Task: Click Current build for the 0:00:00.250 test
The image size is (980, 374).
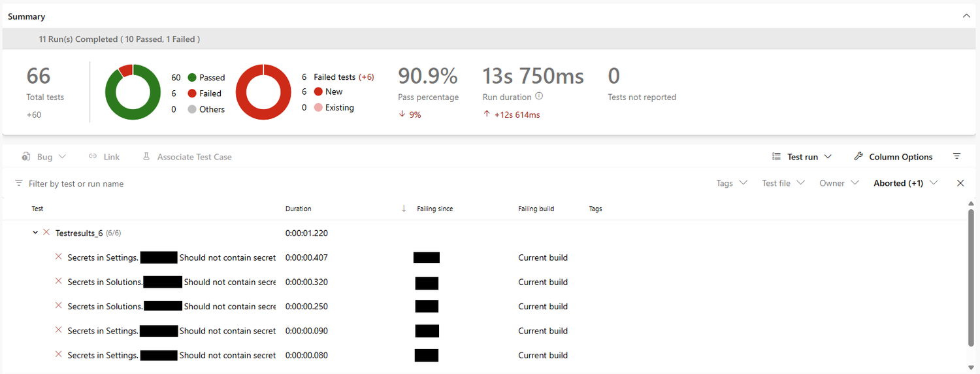Action: (x=543, y=306)
